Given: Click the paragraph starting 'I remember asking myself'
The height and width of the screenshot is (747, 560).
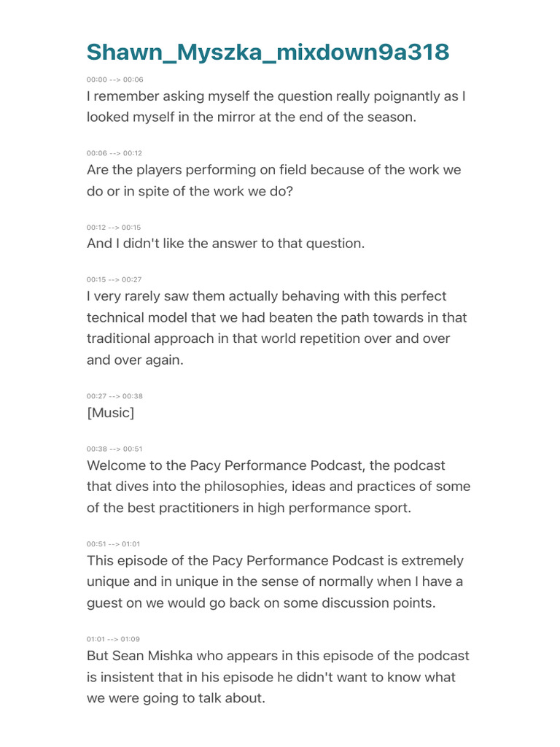Looking at the screenshot, I should pos(276,107).
